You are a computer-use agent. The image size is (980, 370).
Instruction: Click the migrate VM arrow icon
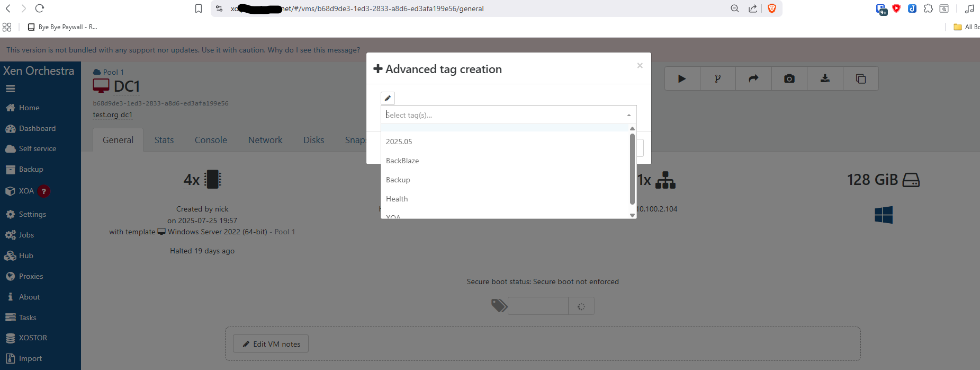(753, 78)
